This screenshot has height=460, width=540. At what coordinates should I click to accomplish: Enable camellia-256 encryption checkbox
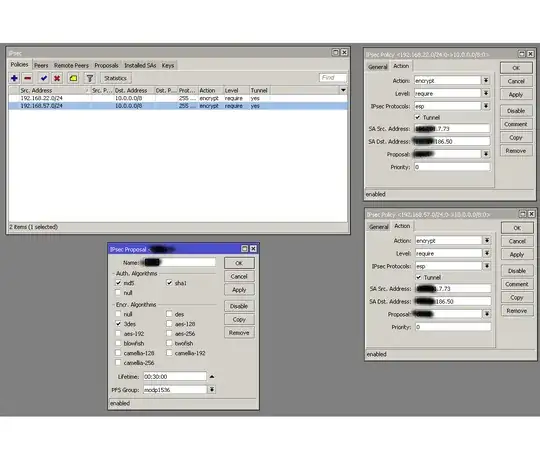118,363
